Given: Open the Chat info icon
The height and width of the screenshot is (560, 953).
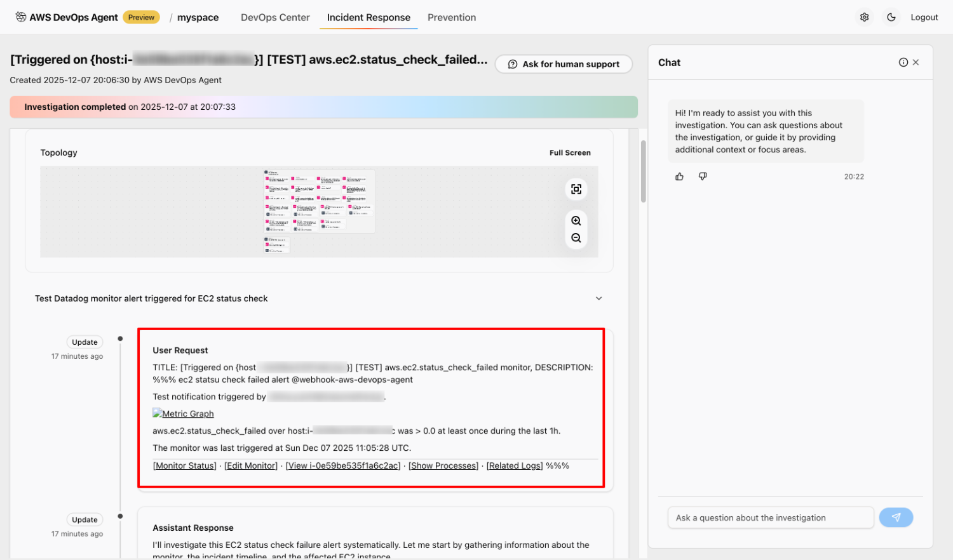Looking at the screenshot, I should pos(903,62).
